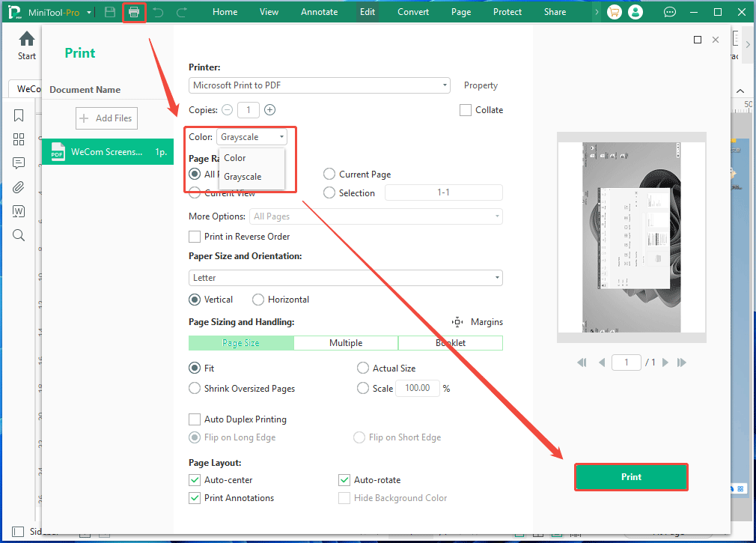This screenshot has width=756, height=543.
Task: Open the Printer selection dropdown
Action: click(319, 85)
